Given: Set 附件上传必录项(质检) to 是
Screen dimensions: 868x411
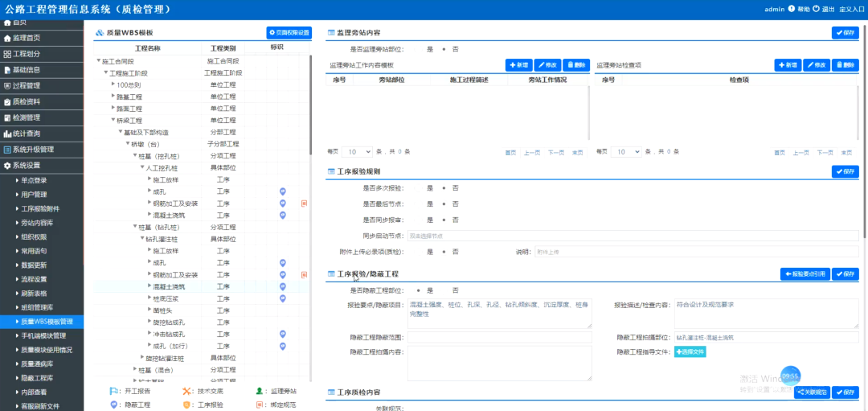Looking at the screenshot, I should pyautogui.click(x=419, y=252).
